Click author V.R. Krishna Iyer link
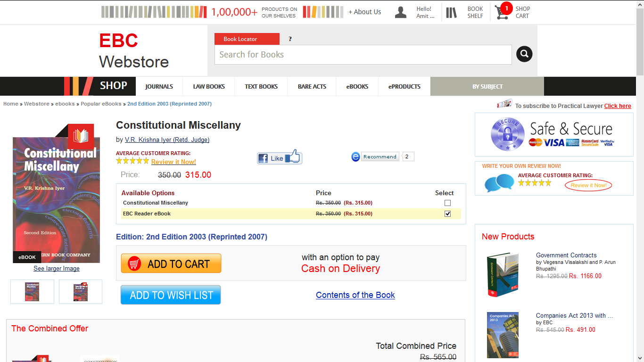644x362 pixels. 167,140
